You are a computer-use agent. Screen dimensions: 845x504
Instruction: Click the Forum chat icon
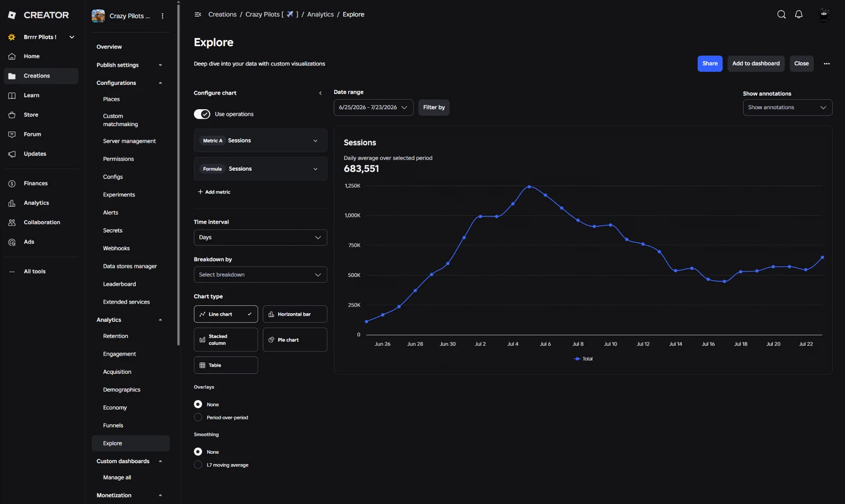12,135
